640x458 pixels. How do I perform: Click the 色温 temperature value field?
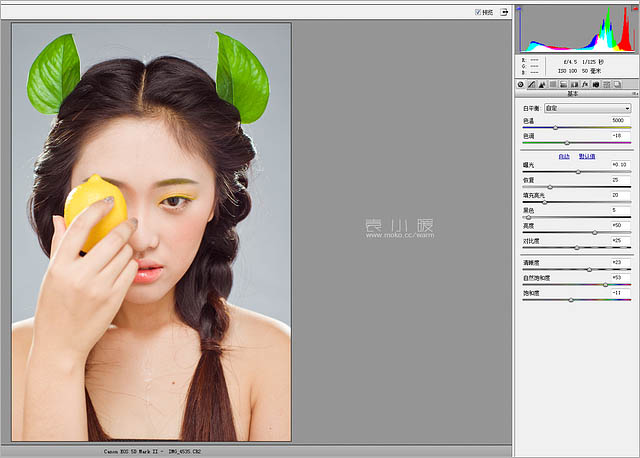coord(618,120)
